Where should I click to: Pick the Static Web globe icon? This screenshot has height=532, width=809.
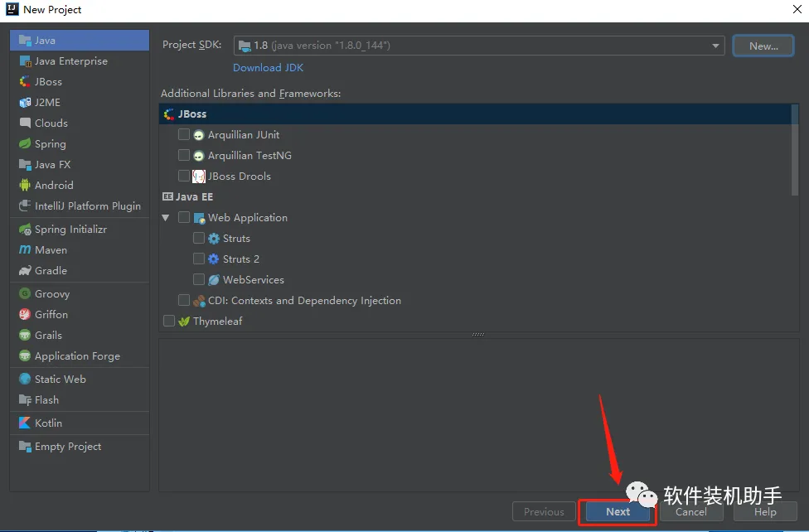click(25, 379)
